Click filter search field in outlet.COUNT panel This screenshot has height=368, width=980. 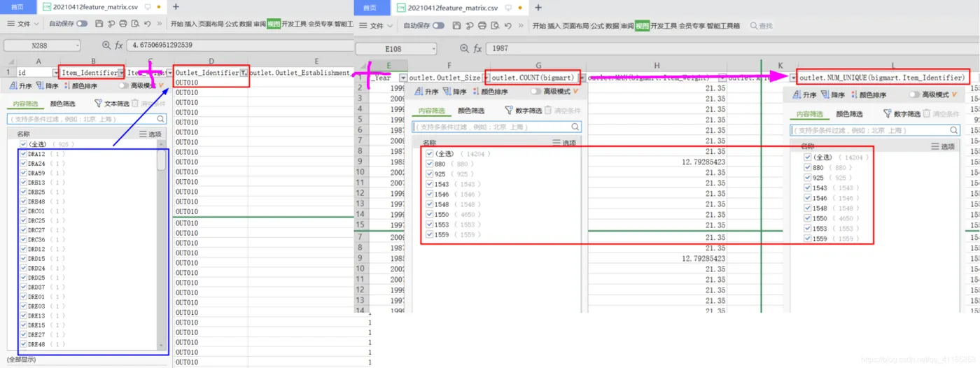(x=497, y=127)
